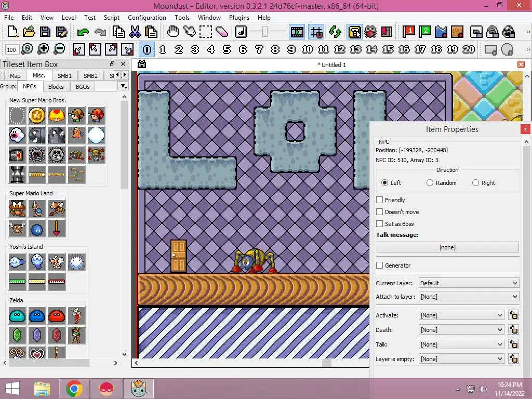Open the Death event dropdown
This screenshot has width=532, height=399.
click(461, 330)
